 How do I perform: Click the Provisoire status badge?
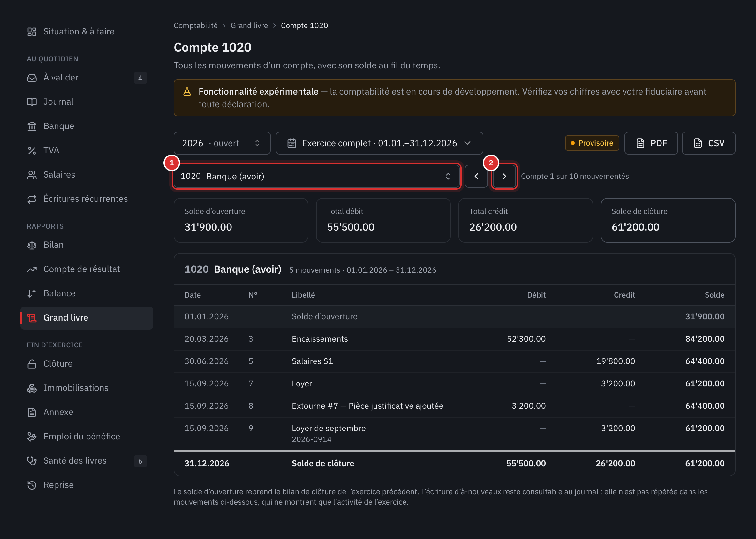[592, 143]
